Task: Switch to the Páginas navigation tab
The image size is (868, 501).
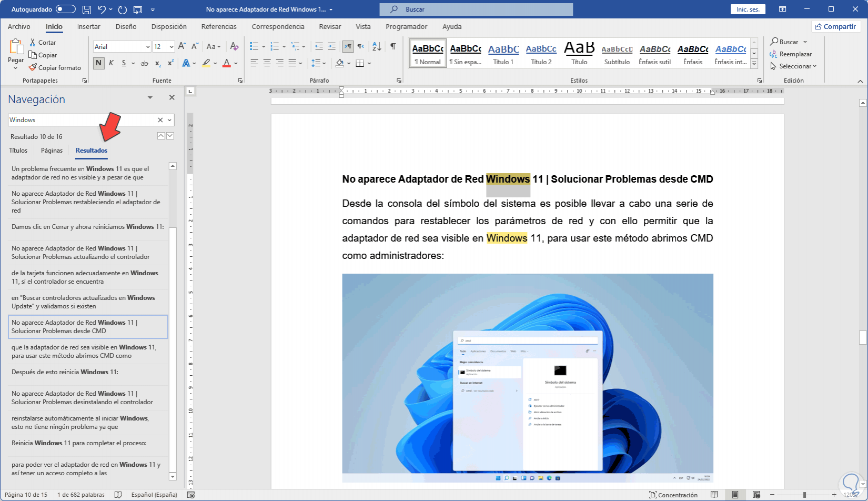Action: [x=52, y=151]
